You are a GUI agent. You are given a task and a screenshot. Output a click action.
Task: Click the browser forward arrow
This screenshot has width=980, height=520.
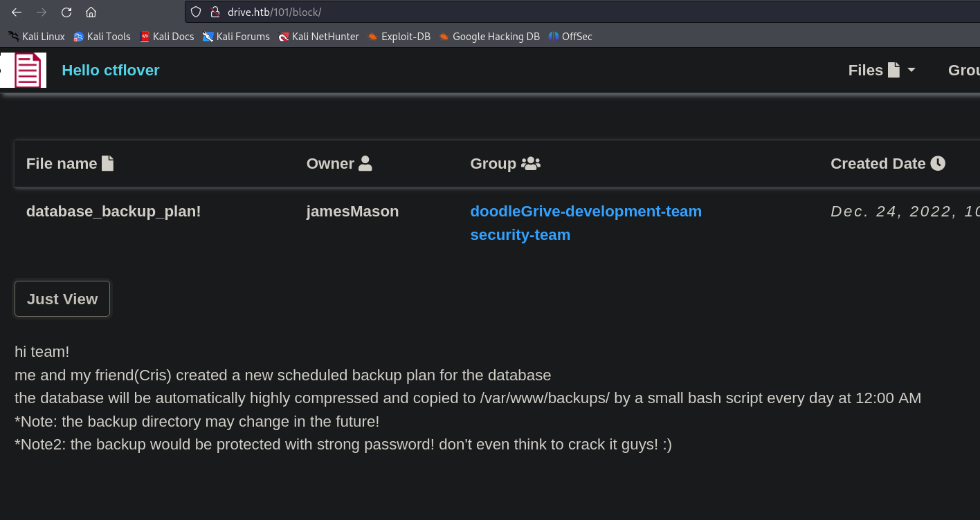click(42, 12)
